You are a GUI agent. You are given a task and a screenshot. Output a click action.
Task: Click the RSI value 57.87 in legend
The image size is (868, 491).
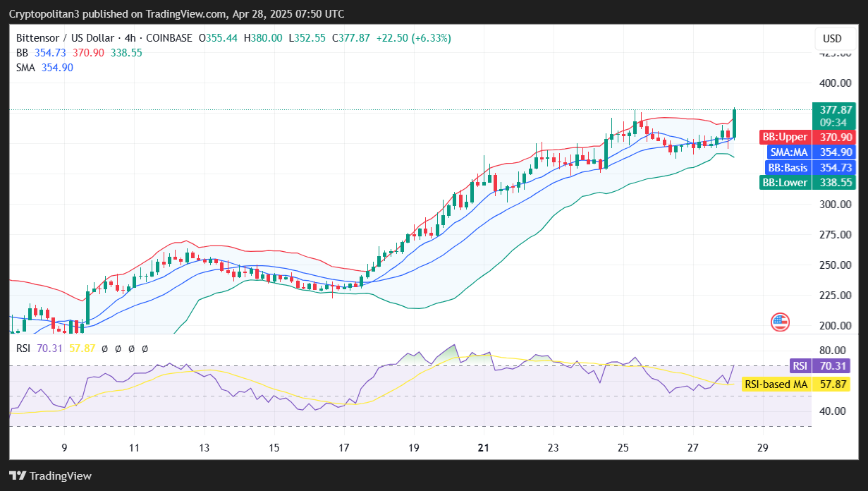[82, 348]
